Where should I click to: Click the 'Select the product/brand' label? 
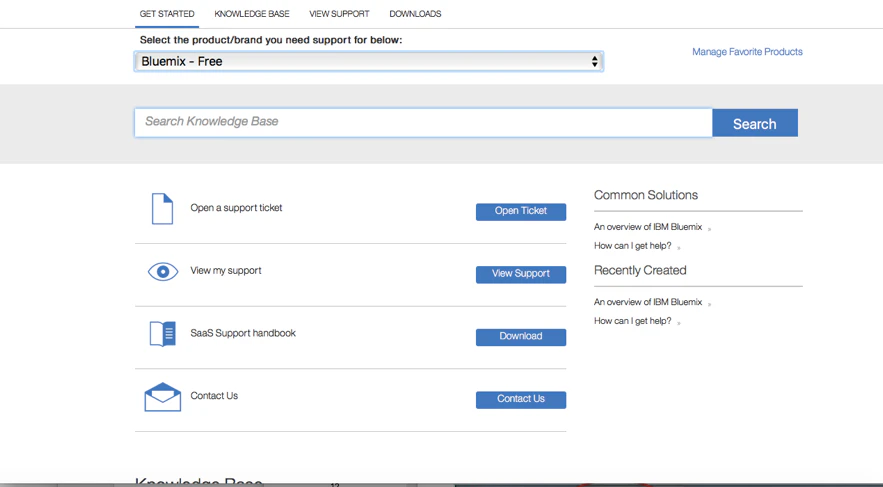coord(271,40)
